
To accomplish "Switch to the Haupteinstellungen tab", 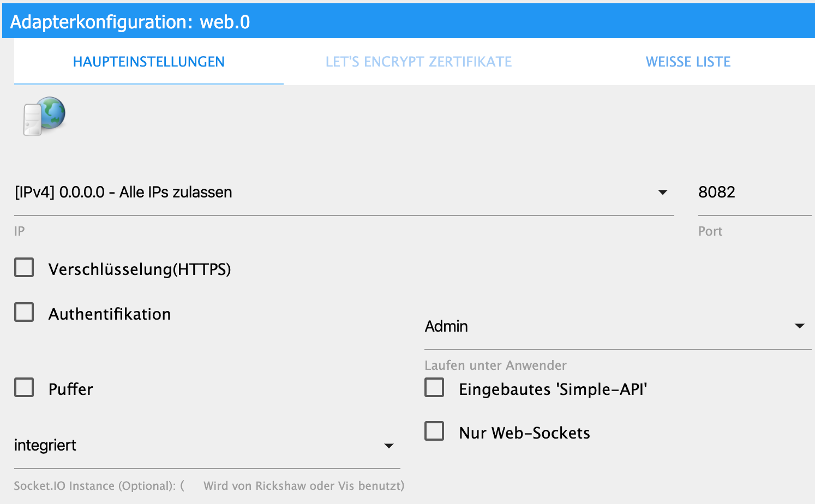I will pyautogui.click(x=149, y=62).
